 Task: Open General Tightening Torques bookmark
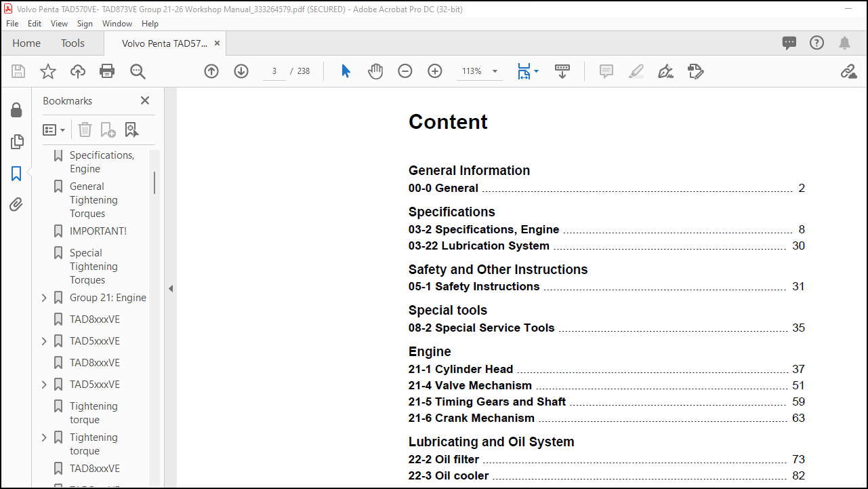(94, 200)
